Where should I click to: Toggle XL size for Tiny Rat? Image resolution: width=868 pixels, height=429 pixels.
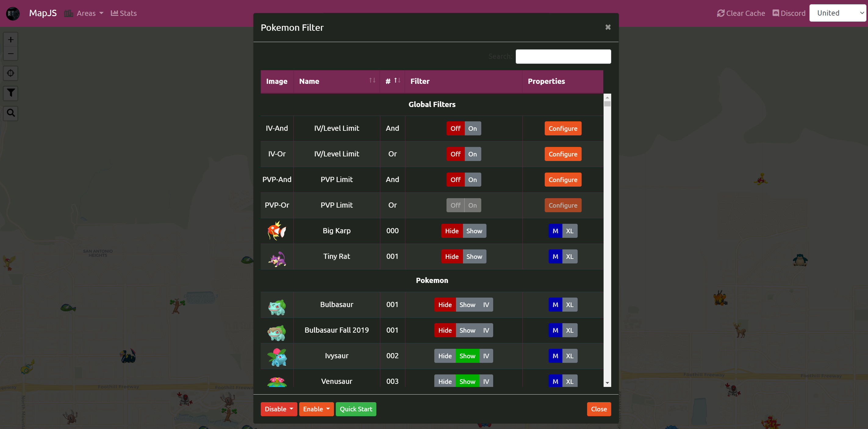569,257
